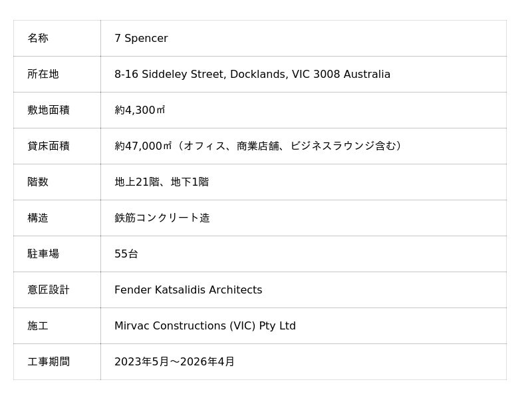The image size is (532, 400).
Task: Click the 所在地 row header
Action: (43, 75)
